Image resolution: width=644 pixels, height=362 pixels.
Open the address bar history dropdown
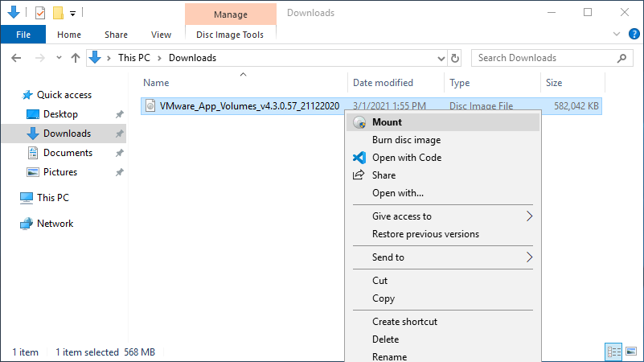(x=441, y=58)
